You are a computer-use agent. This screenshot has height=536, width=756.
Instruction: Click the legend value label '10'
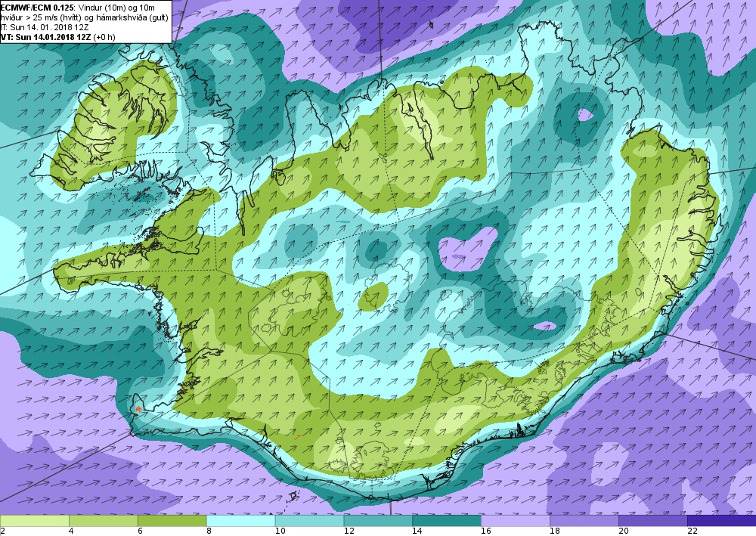280,531
